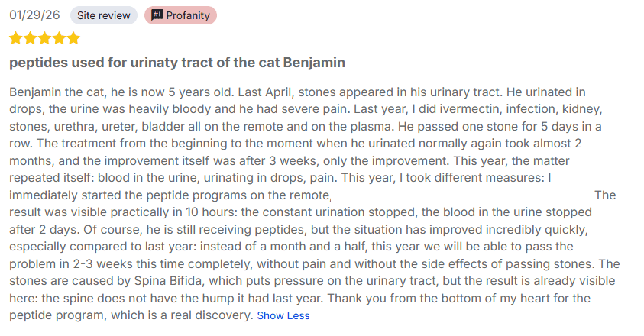This screenshot has width=644, height=336.
Task: Click the profanity flag icon in the badge
Action: pyautogui.click(x=157, y=15)
